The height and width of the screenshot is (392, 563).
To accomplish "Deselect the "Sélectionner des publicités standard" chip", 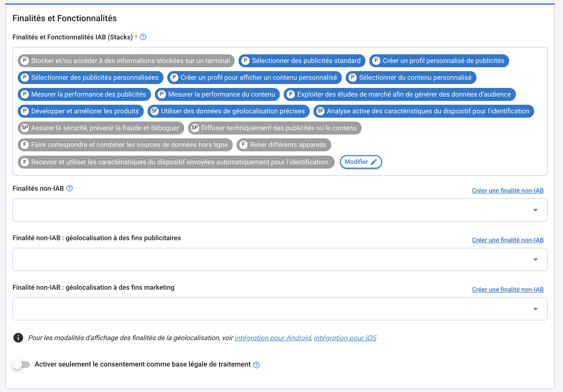I will click(x=301, y=61).
